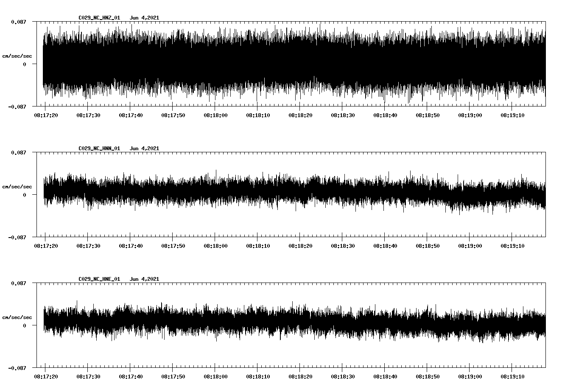This screenshot has width=576, height=392.
Task: Click the 0.087 upper limit on HNZ axis
Action: click(19, 22)
